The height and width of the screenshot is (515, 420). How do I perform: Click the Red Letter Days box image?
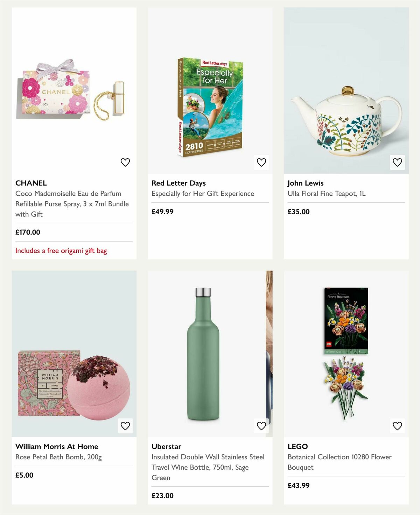pos(210,105)
